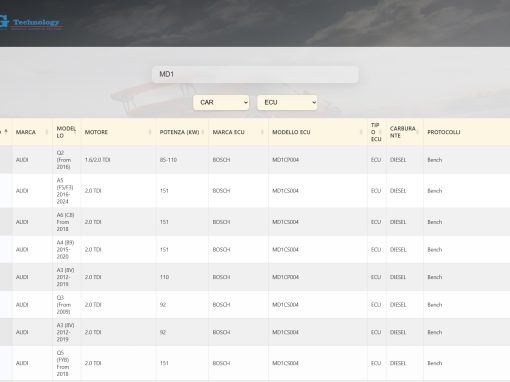Sort by the TIPO ECU column arrows
Image resolution: width=510 pixels, height=382 pixels.
pyautogui.click(x=380, y=132)
